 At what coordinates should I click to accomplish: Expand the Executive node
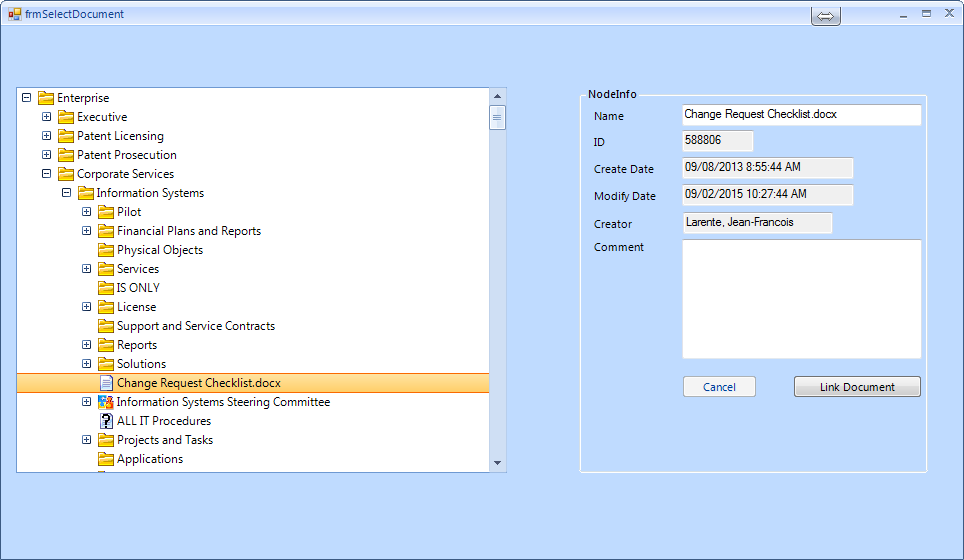click(x=47, y=116)
